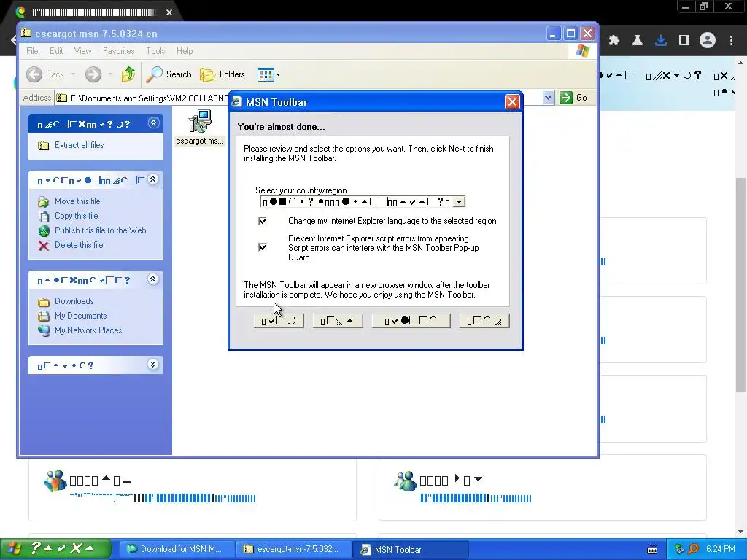Open the View menu
The height and width of the screenshot is (560, 747).
click(x=82, y=51)
